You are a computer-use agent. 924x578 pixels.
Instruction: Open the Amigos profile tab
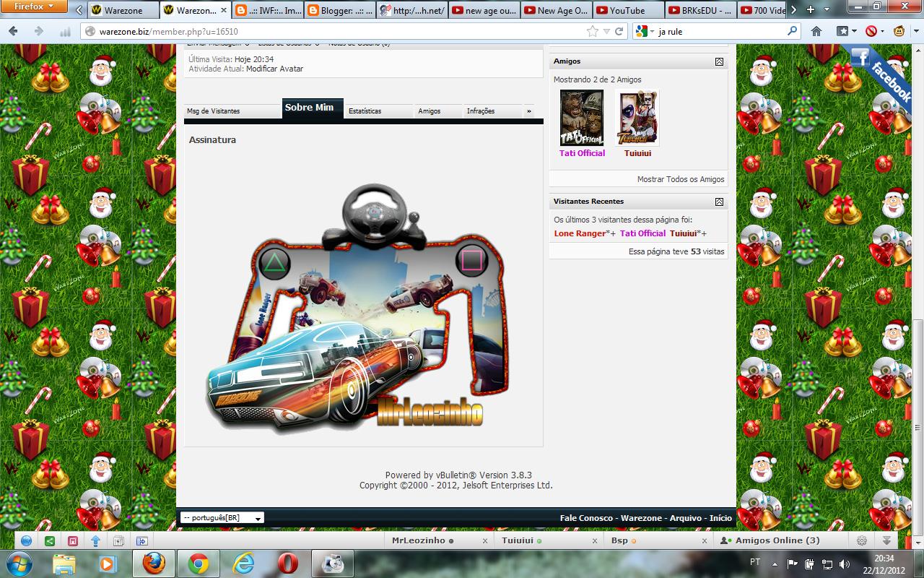(437, 111)
